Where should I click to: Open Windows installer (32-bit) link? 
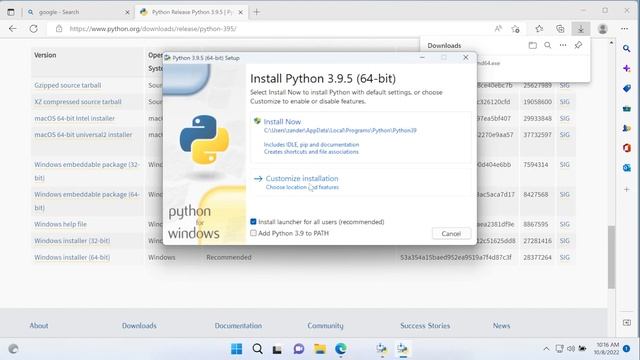click(x=72, y=241)
